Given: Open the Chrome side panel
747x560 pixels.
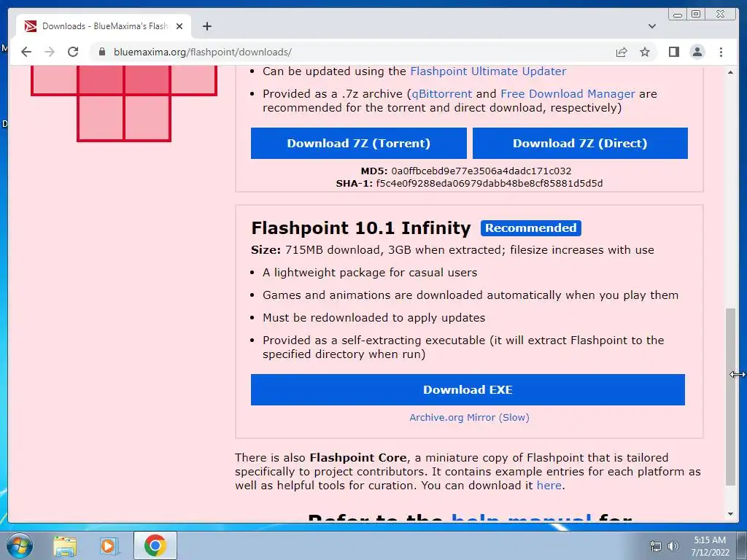Looking at the screenshot, I should 673,52.
